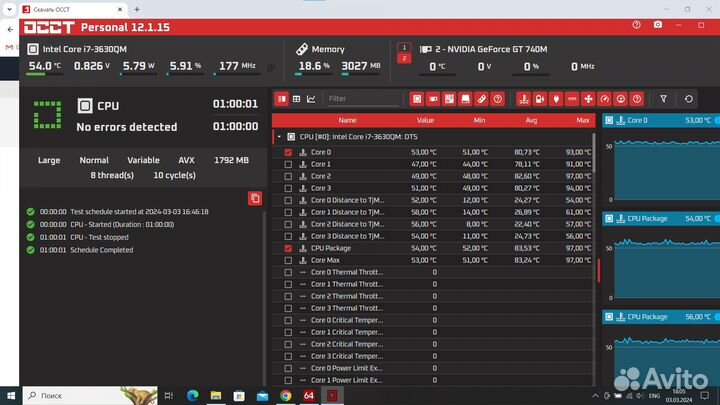
Task: Uncheck the CPU Package graph checkbox
Action: (x=288, y=248)
